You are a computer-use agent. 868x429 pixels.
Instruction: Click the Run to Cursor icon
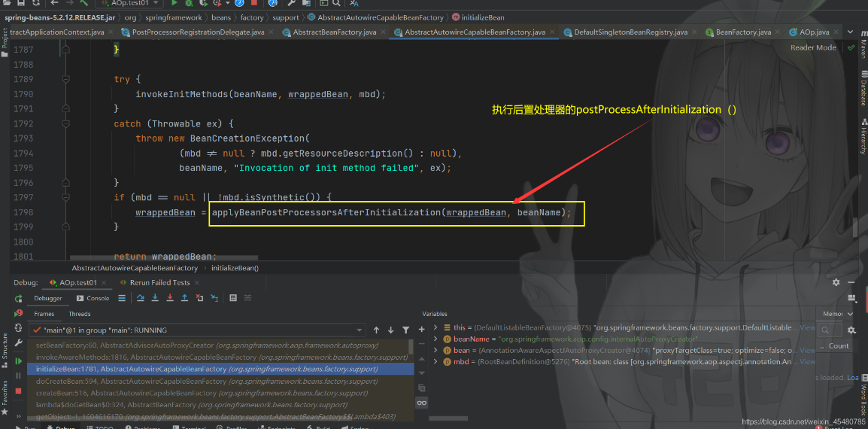[x=215, y=298]
